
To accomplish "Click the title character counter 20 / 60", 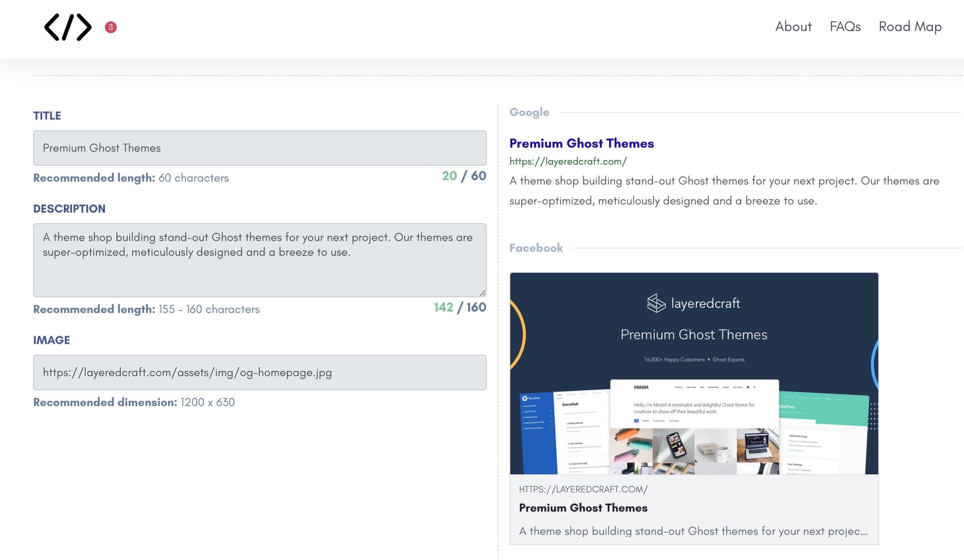I will coord(464,176).
